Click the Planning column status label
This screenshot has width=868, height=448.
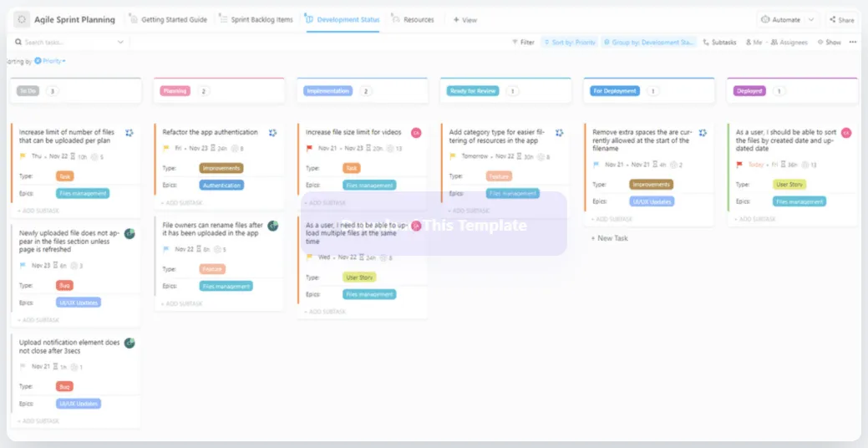175,91
